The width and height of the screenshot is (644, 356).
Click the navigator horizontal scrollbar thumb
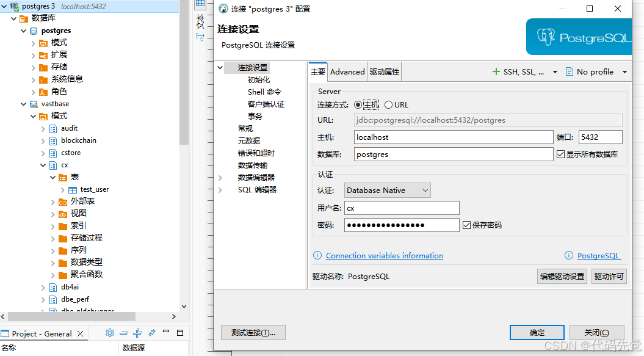(71, 316)
